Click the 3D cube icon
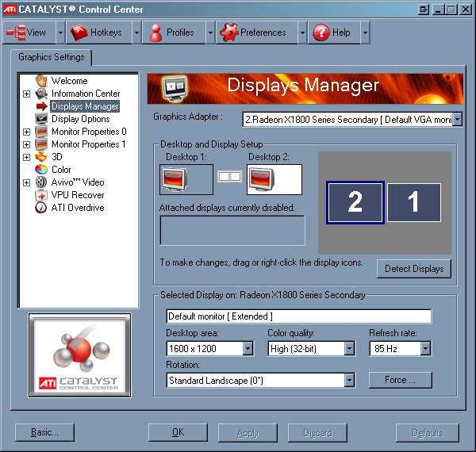Viewport: 476px width, 452px height. (41, 157)
